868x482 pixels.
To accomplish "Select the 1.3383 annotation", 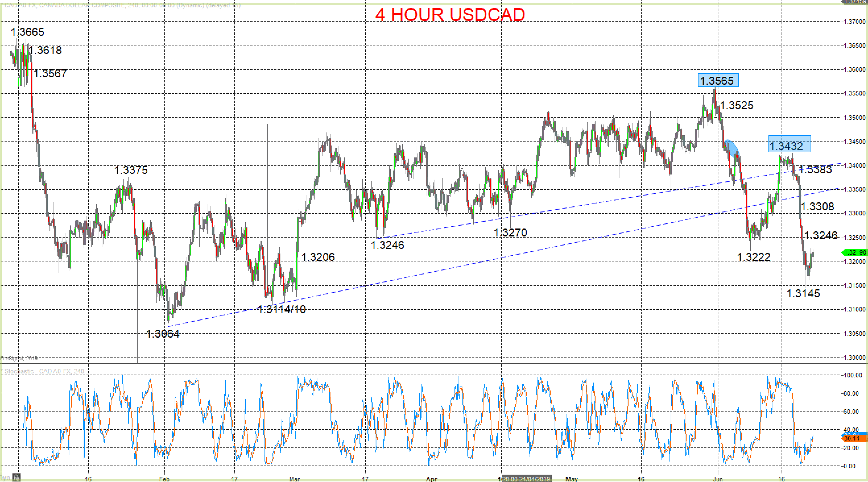I will (815, 169).
